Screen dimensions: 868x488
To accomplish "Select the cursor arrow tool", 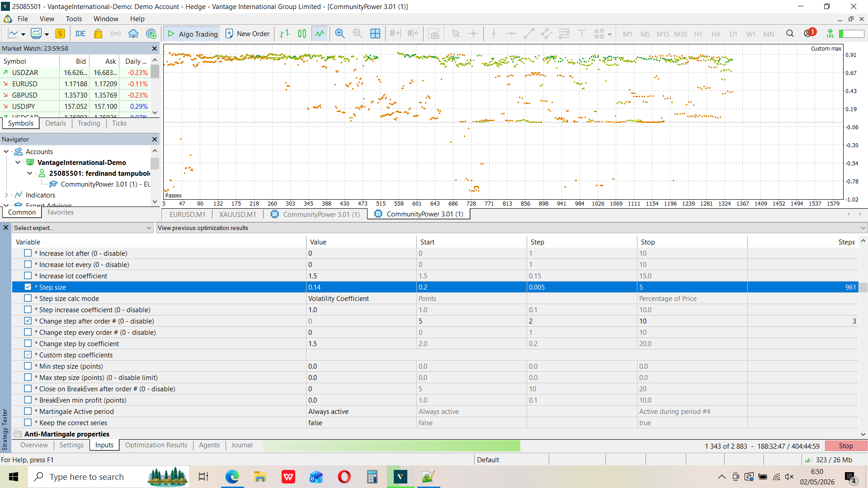I will click(456, 34).
